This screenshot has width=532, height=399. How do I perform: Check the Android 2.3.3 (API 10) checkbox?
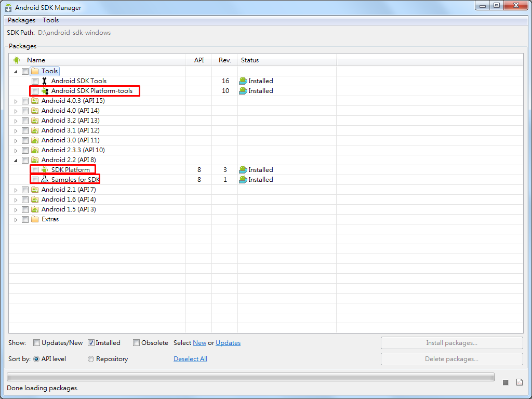(25, 150)
